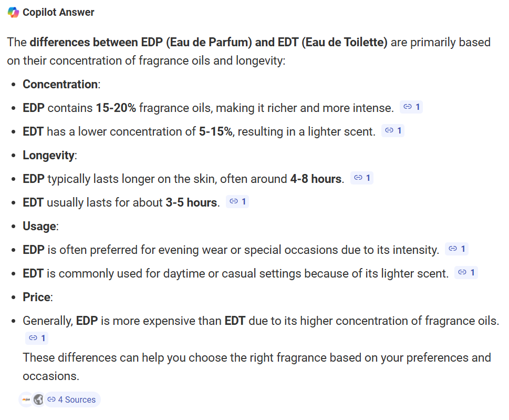The height and width of the screenshot is (420, 509).
Task: Click the Longevity bullet heading
Action: 49,155
